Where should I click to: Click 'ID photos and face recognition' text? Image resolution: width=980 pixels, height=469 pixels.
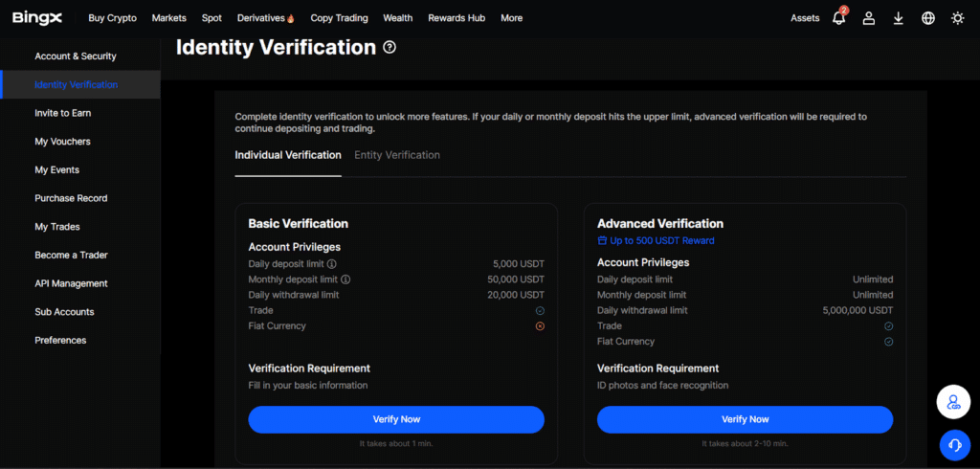[662, 386]
